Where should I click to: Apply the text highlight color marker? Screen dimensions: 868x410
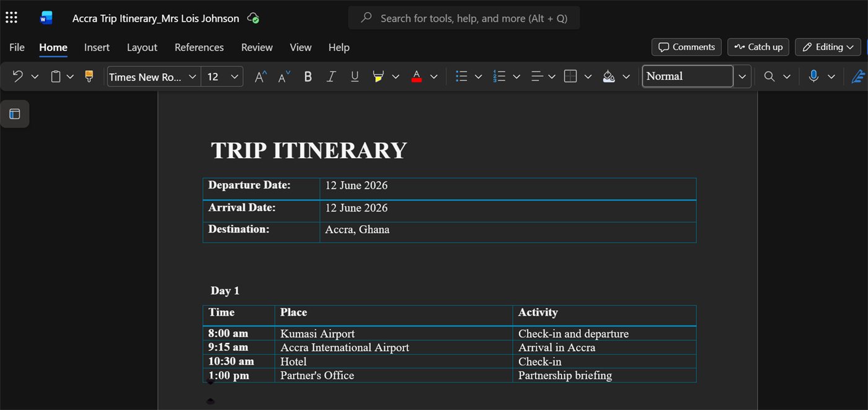378,76
